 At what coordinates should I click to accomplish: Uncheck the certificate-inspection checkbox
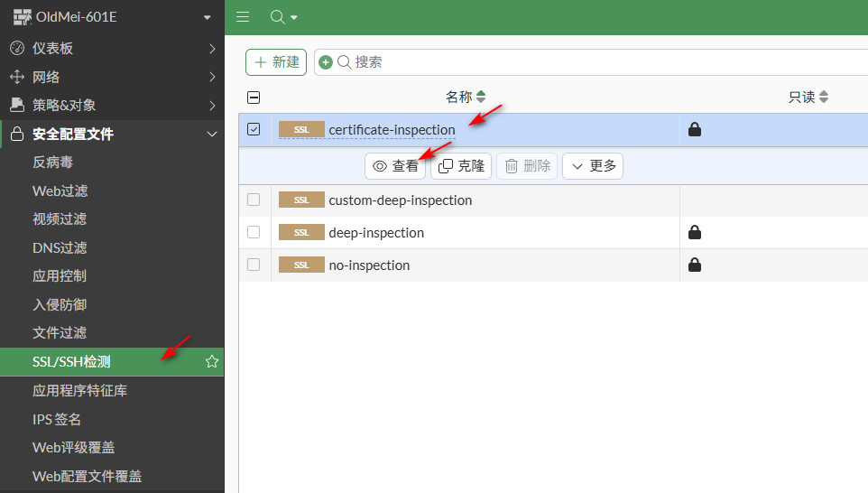(254, 129)
